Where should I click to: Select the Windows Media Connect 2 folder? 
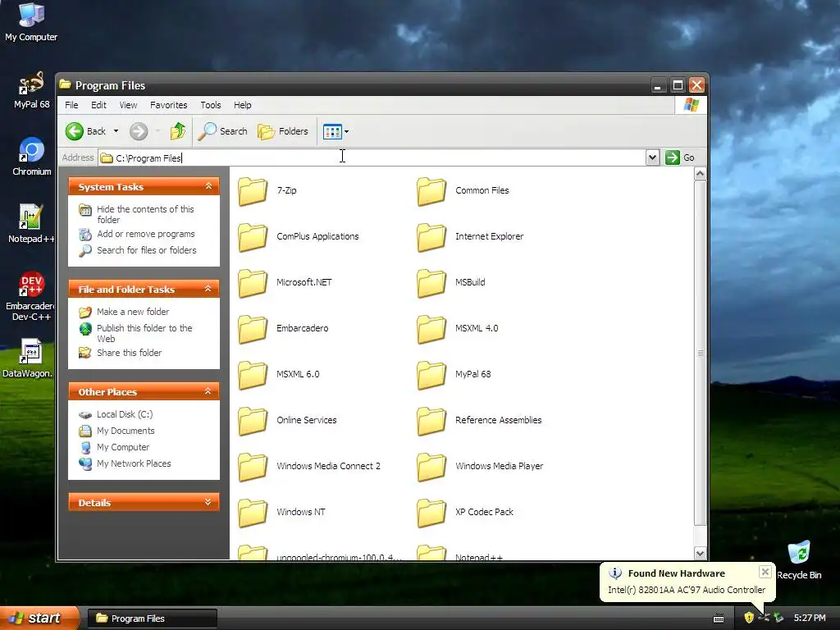(253, 467)
